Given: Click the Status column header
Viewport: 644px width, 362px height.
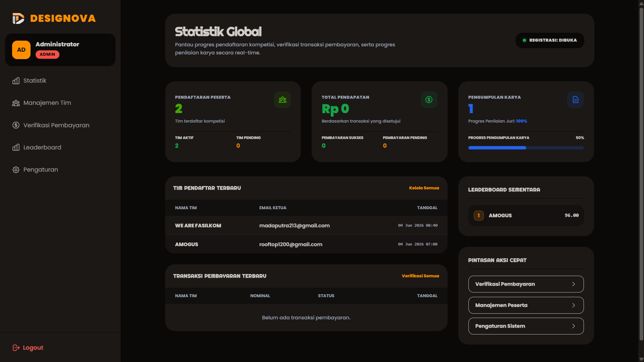Looking at the screenshot, I should 326,296.
